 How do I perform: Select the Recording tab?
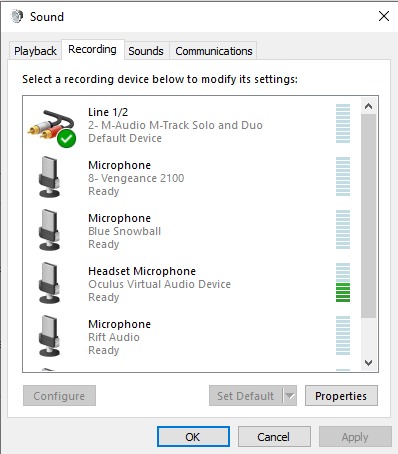[92, 49]
